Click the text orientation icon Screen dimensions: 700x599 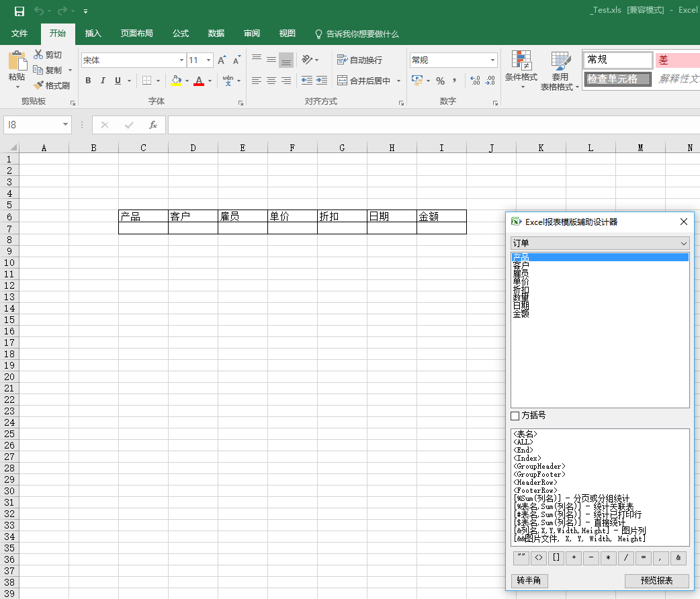tap(307, 59)
